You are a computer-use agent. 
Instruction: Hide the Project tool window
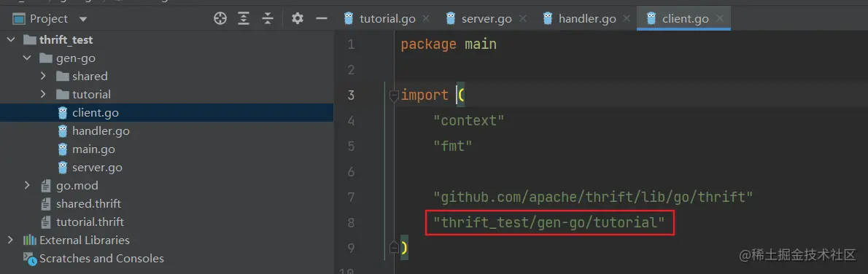point(322,19)
